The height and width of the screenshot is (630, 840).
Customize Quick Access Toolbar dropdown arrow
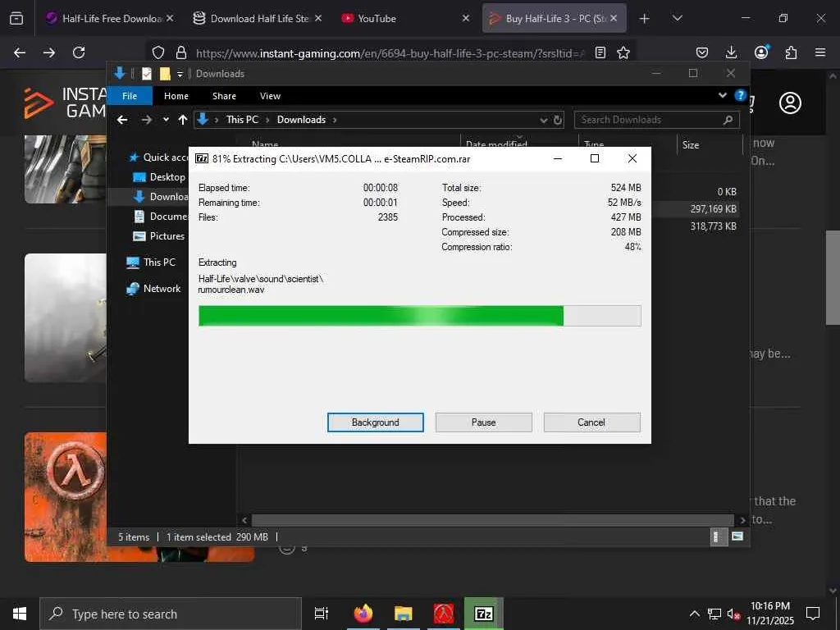(x=180, y=74)
